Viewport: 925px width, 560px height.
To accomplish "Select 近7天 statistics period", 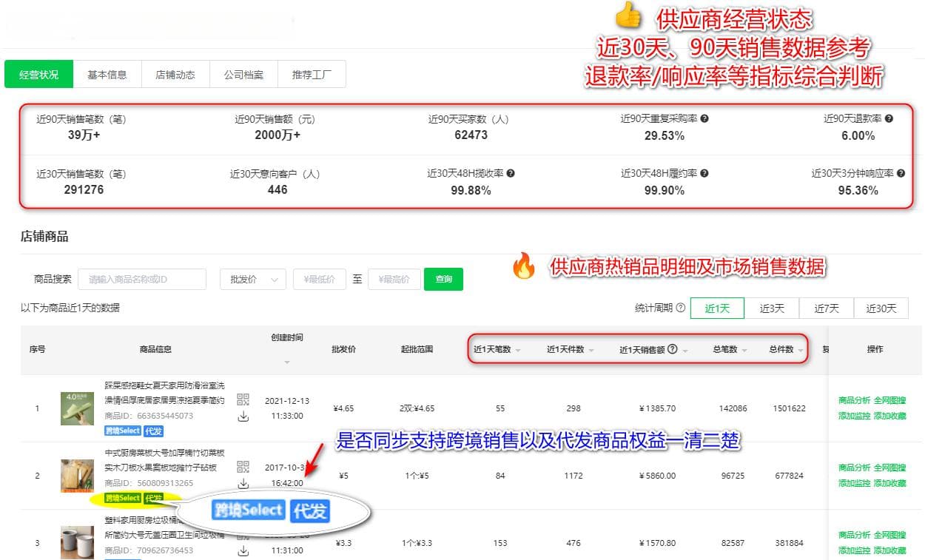I will point(827,308).
